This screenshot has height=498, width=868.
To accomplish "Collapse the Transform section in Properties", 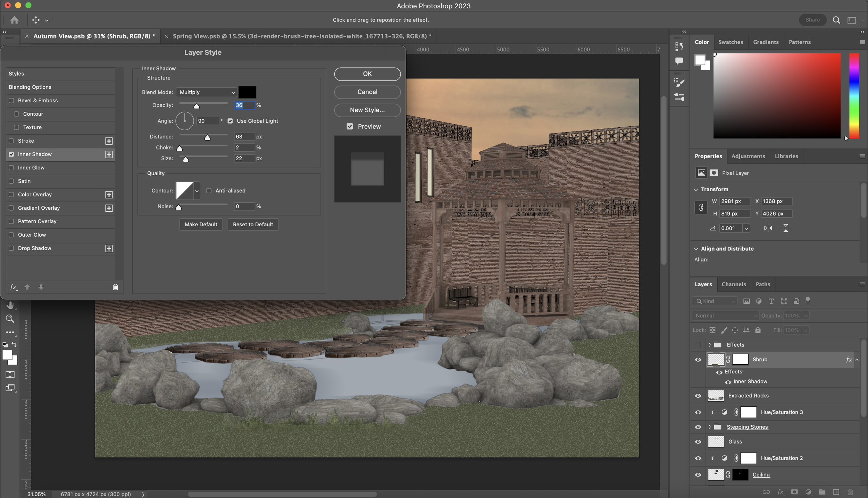I will [696, 189].
